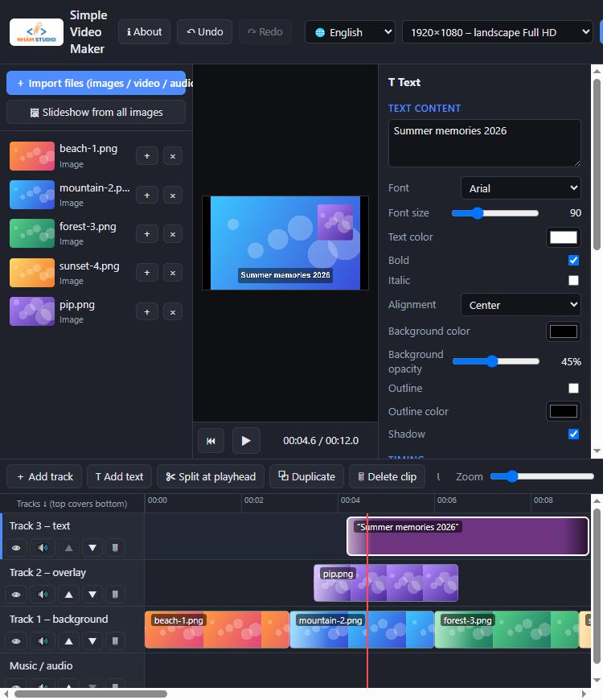Open the Background color swatch
Viewport: 603px width, 700px height.
pos(564,331)
